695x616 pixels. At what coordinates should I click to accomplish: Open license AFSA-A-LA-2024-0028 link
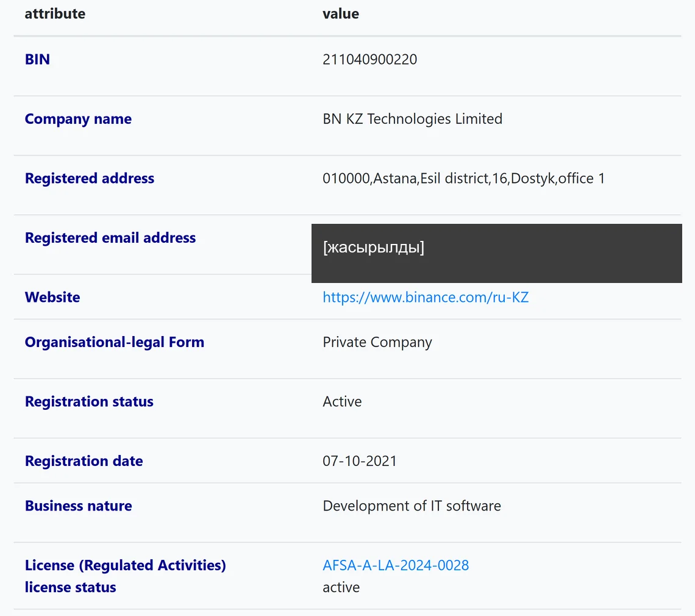(396, 565)
